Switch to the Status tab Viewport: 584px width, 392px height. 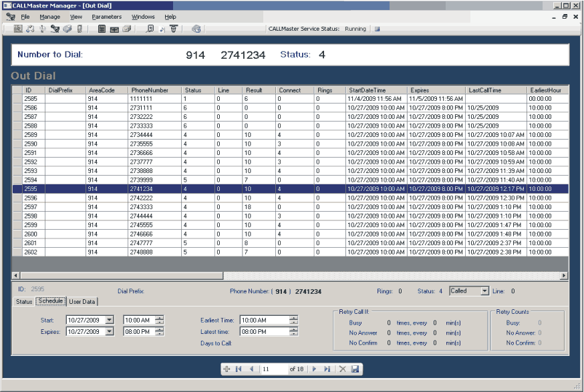(24, 302)
